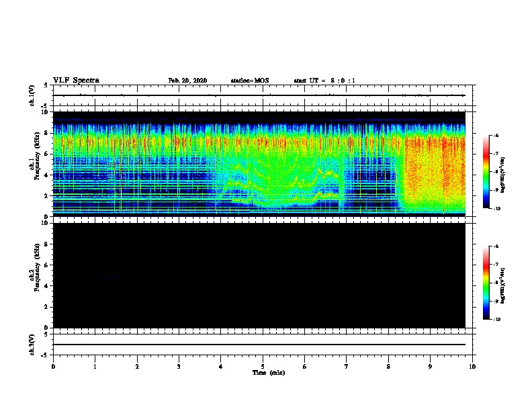The width and height of the screenshot is (532, 411).
Task: Click the time axis tick label "7"
Action: 347,367
